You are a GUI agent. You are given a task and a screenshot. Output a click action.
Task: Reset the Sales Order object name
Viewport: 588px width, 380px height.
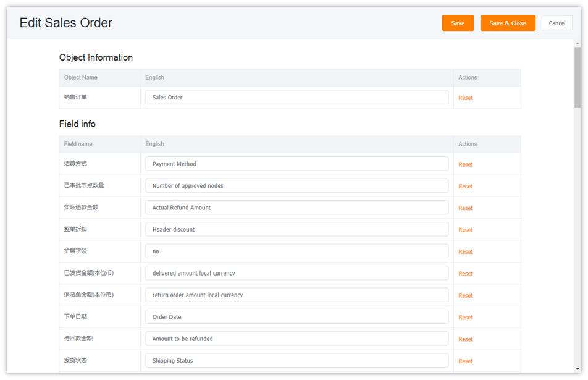point(465,98)
